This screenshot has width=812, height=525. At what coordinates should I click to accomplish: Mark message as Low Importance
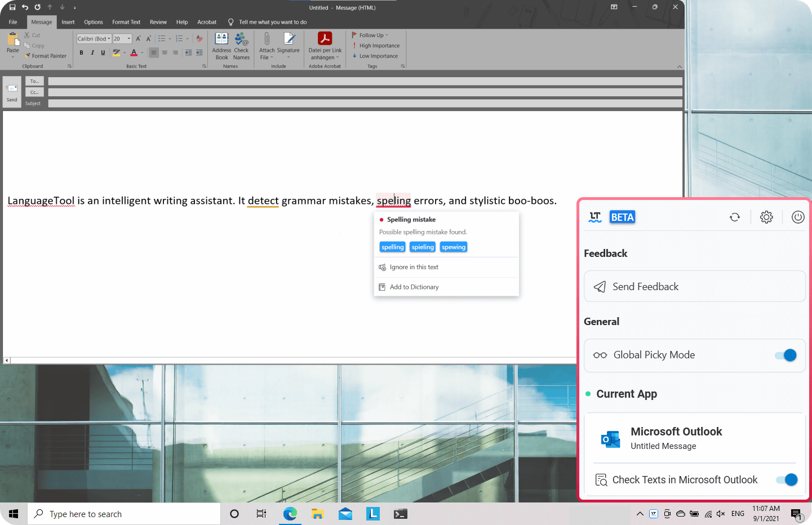coord(375,56)
